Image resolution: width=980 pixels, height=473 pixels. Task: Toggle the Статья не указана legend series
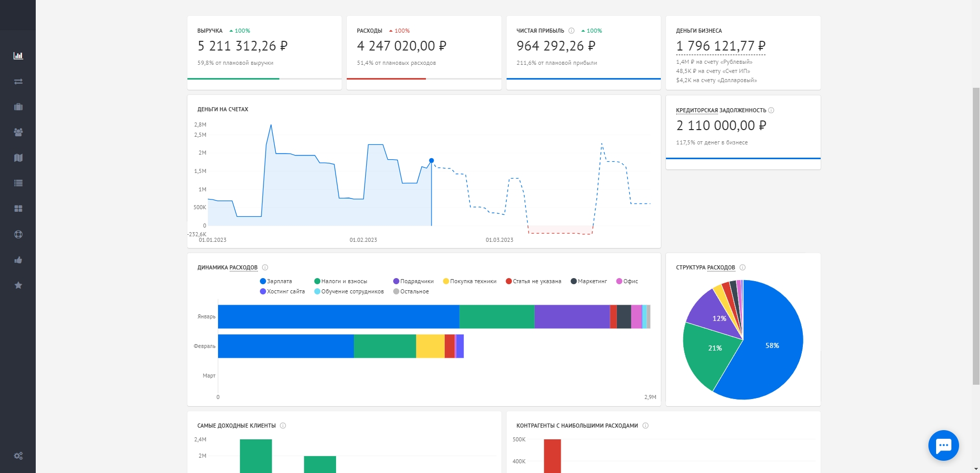(x=534, y=281)
